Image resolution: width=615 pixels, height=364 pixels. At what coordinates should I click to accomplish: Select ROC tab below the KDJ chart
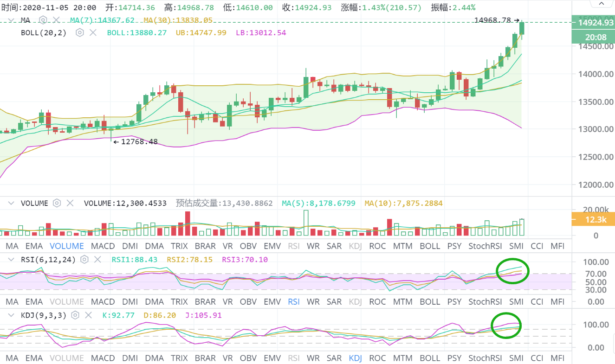tap(377, 358)
